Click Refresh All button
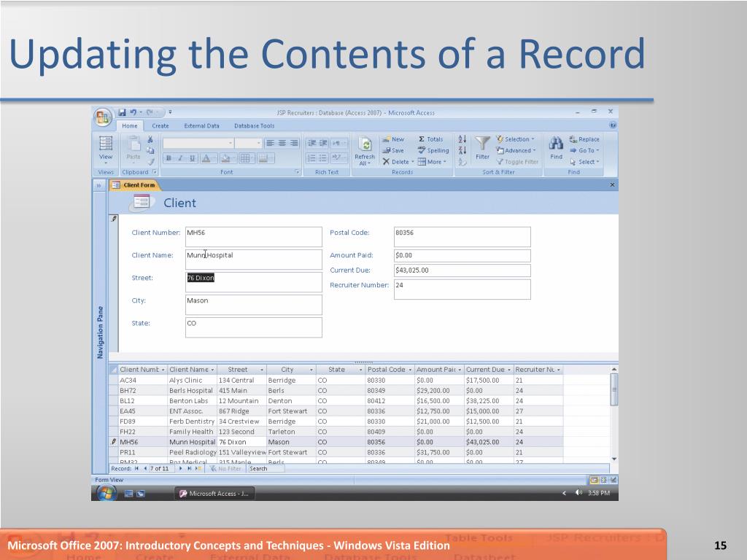The height and width of the screenshot is (560, 747). [x=365, y=150]
